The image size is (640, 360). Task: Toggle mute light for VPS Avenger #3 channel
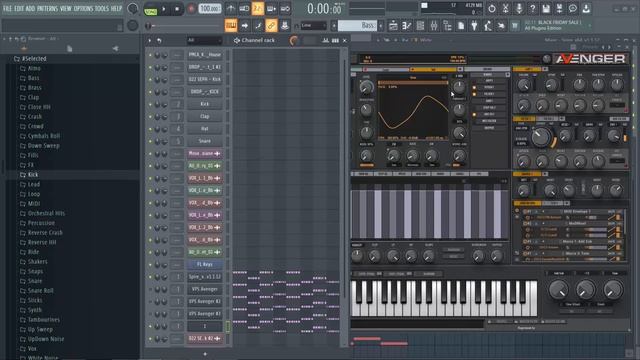pos(150,314)
